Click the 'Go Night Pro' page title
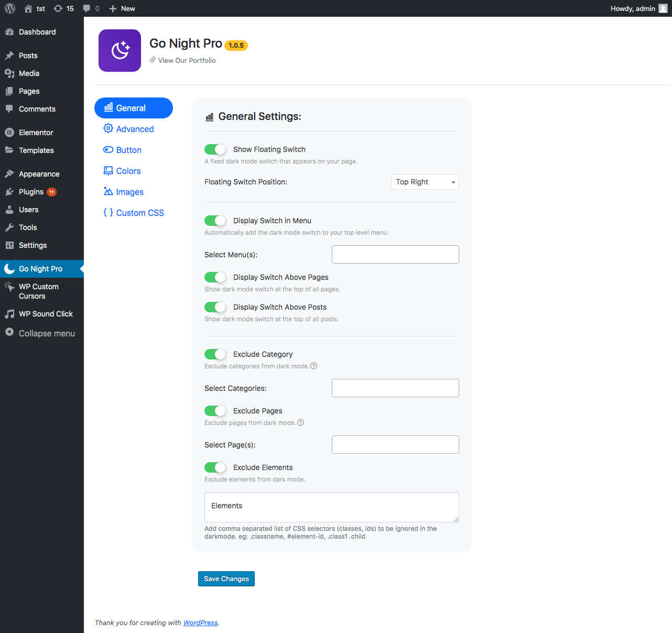Image resolution: width=672 pixels, height=633 pixels. point(186,43)
